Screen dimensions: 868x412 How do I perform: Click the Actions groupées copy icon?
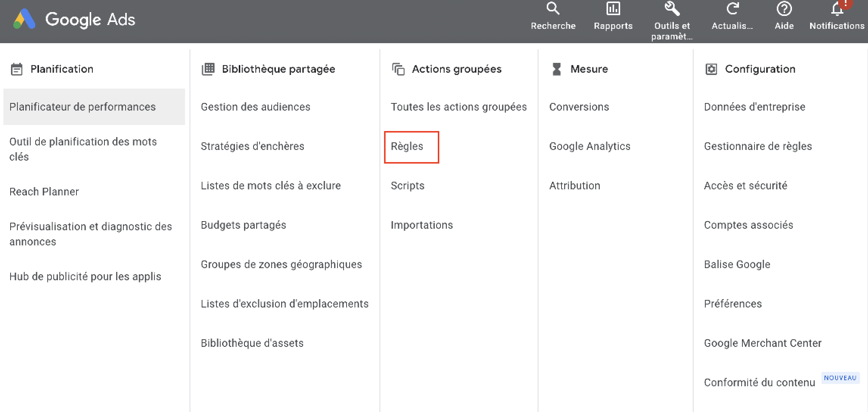(398, 69)
